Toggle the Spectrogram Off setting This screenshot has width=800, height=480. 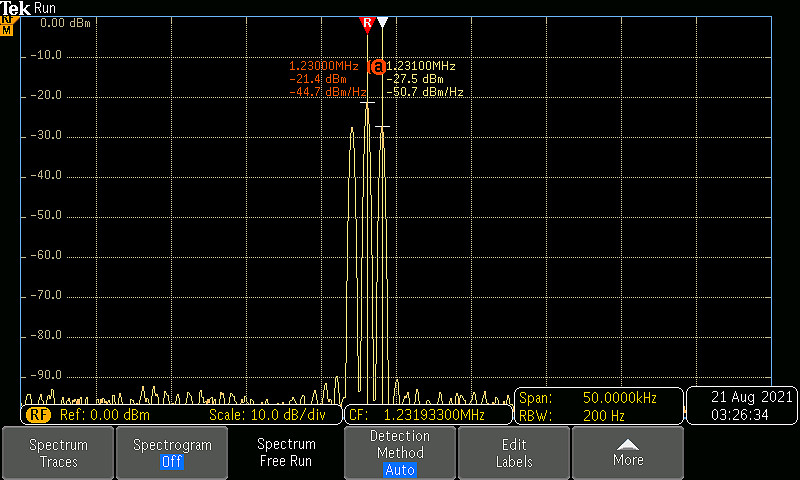172,453
